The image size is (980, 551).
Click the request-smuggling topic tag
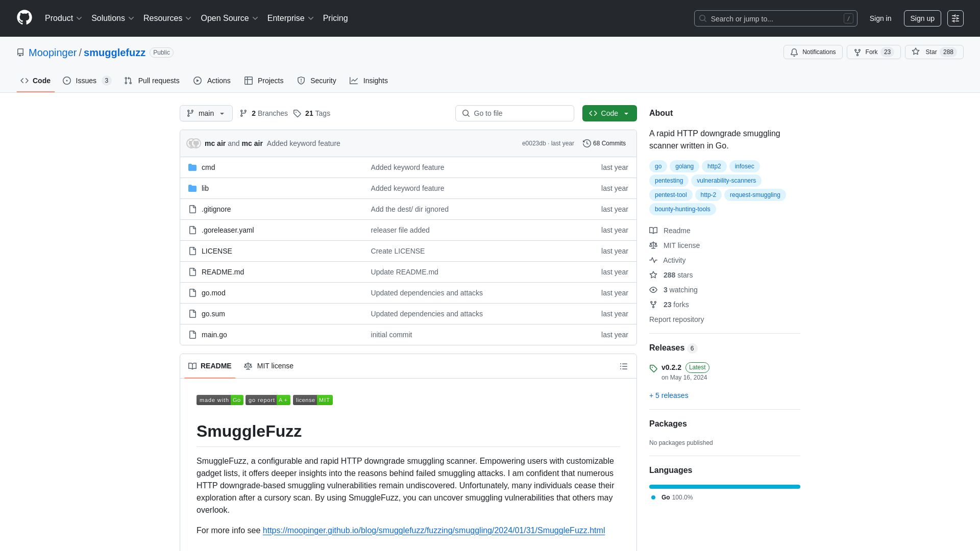click(755, 195)
